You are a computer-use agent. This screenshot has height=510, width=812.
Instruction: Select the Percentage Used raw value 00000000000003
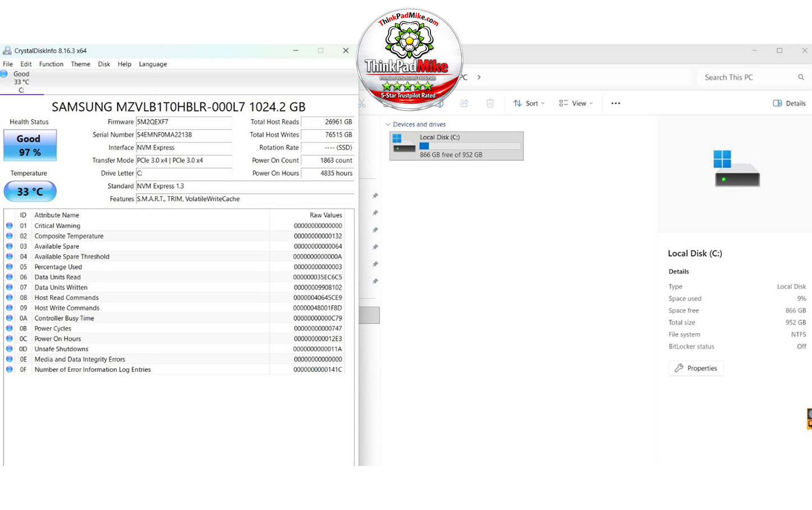pyautogui.click(x=317, y=267)
